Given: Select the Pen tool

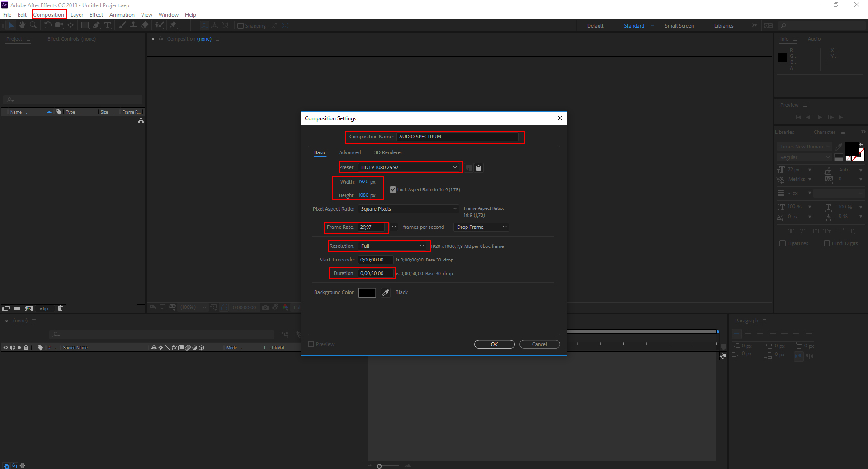Looking at the screenshot, I should (96, 25).
